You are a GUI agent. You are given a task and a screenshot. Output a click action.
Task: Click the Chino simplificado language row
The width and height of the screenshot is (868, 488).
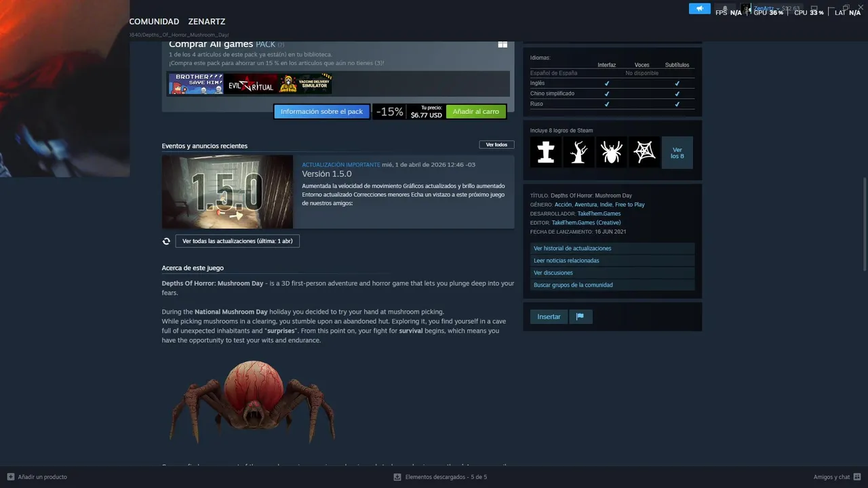(x=612, y=94)
